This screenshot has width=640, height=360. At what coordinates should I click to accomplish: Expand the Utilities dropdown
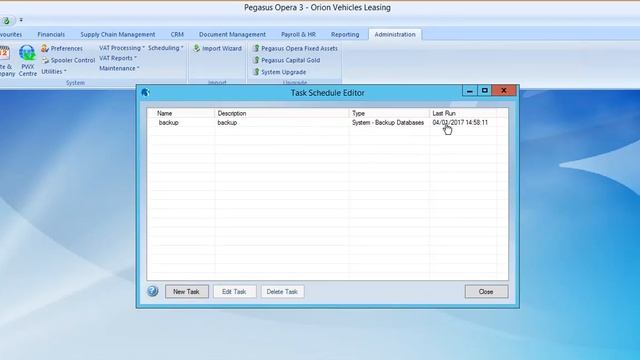(x=54, y=71)
